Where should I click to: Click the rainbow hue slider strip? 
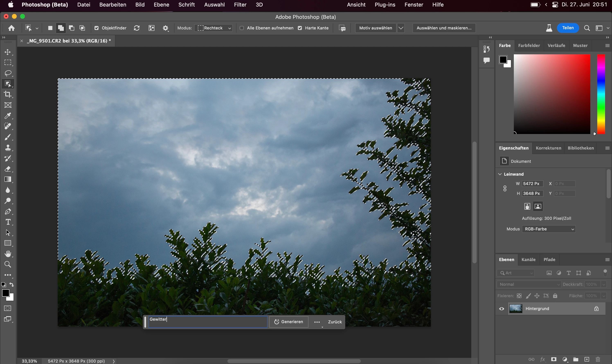601,94
